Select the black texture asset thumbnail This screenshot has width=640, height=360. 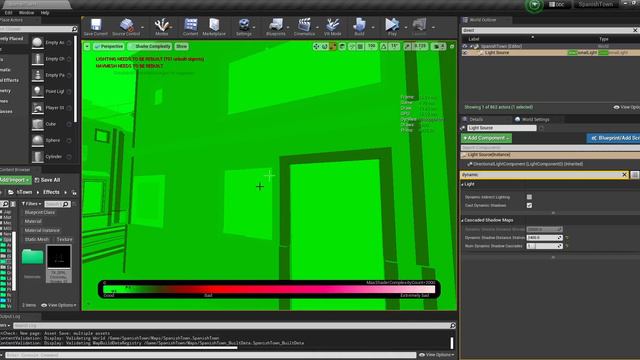59,257
